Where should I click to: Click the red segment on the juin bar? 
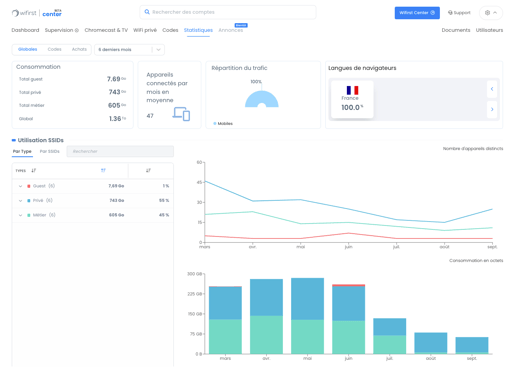point(348,285)
